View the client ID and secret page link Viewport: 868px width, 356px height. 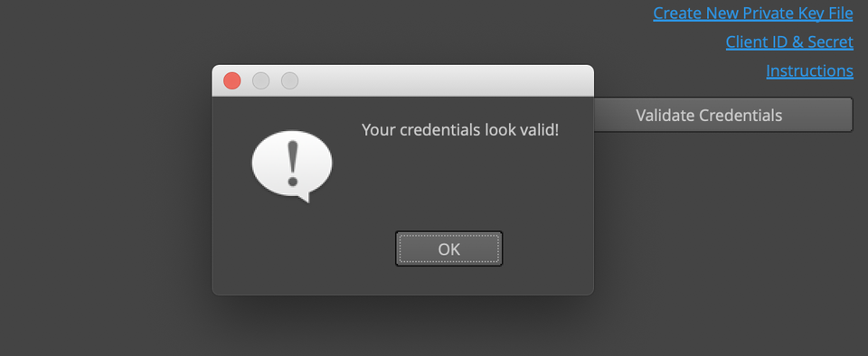click(789, 42)
